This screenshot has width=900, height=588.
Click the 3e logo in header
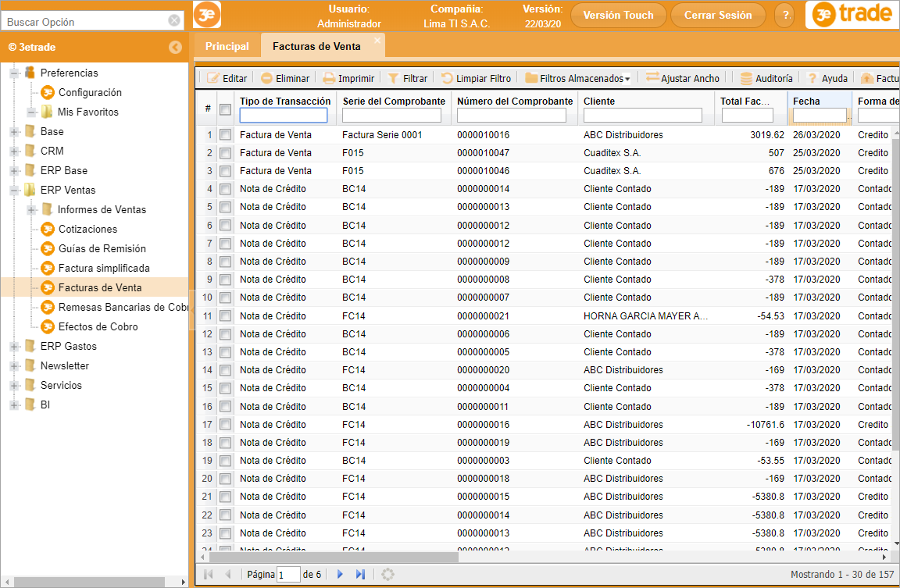[x=206, y=15]
